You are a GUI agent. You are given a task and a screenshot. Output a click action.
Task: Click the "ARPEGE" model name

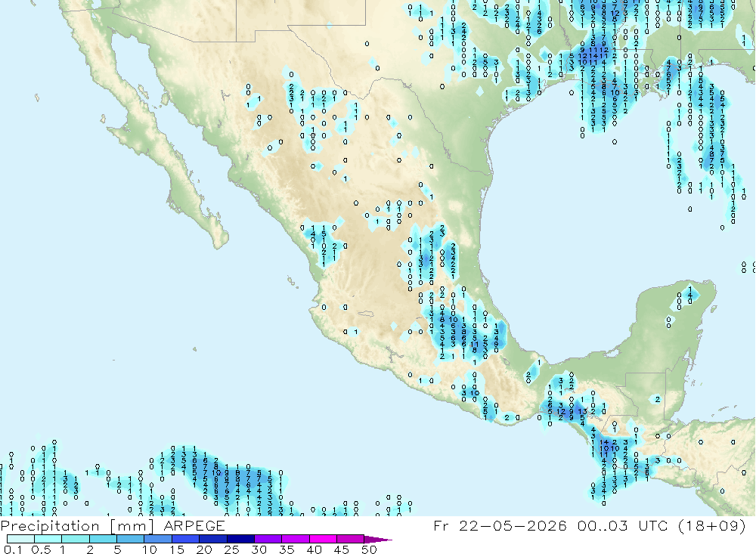pos(194,525)
